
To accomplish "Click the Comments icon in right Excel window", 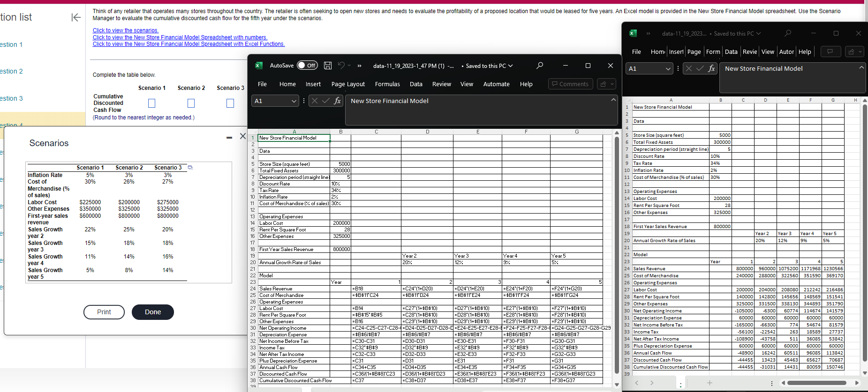I will point(830,52).
